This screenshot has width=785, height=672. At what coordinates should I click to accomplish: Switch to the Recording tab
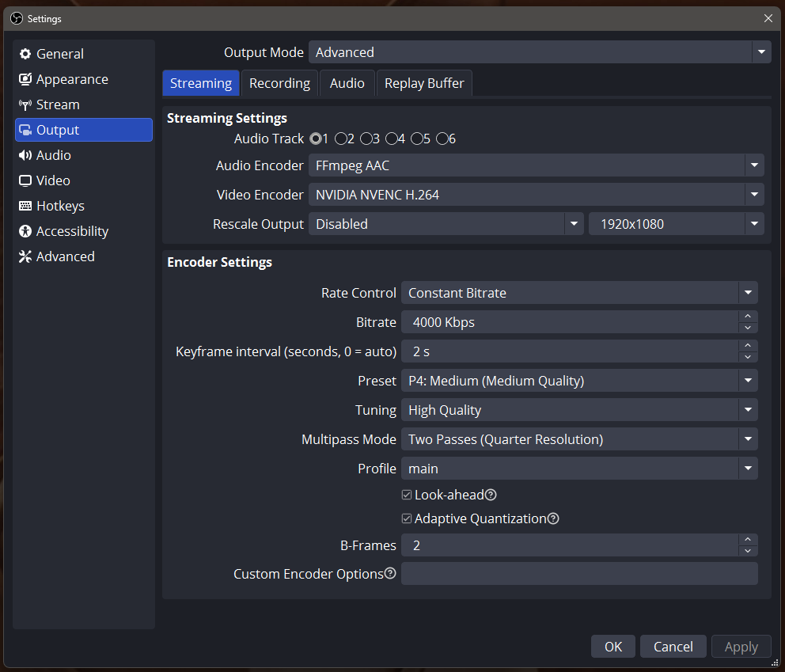(x=279, y=83)
